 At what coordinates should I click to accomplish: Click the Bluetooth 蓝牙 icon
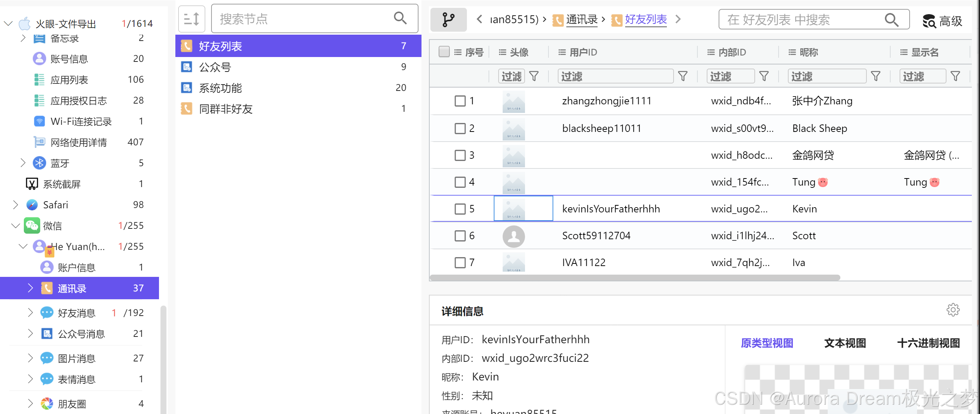click(x=39, y=163)
